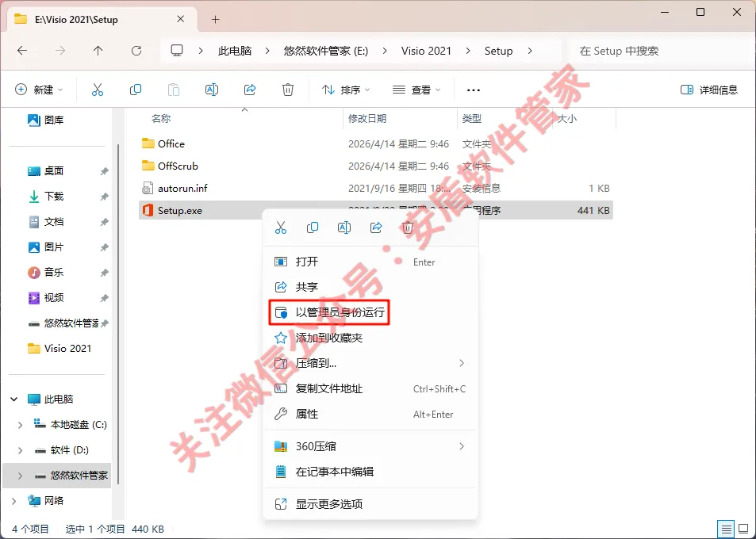Open the Visio 2021 sidebar folder

pyautogui.click(x=59, y=348)
